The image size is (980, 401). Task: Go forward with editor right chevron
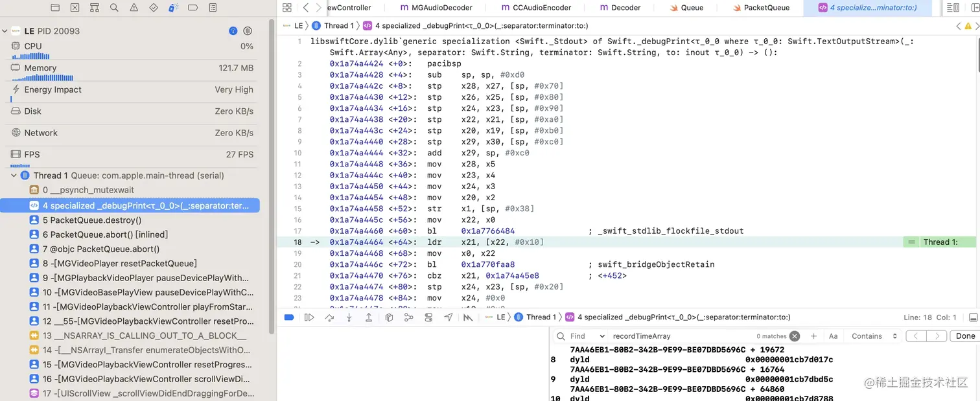pyautogui.click(x=318, y=8)
